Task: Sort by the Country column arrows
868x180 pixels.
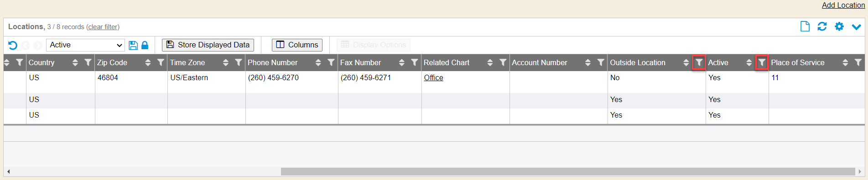Action: pos(75,63)
